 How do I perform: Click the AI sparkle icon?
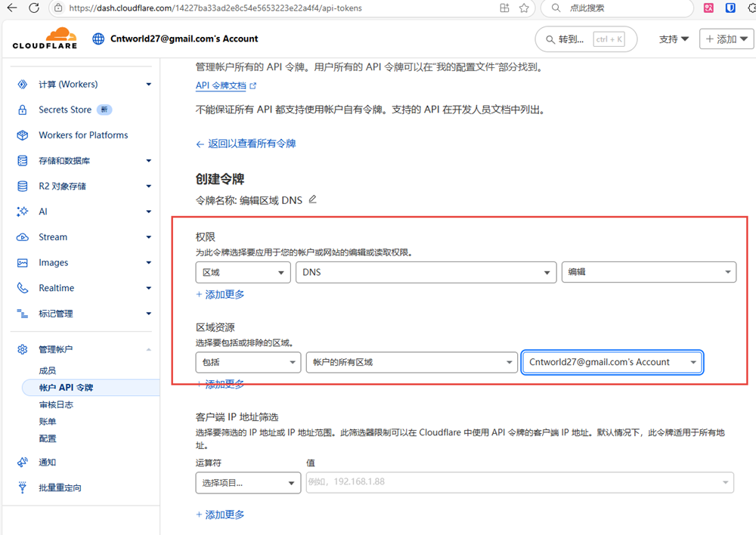click(22, 212)
